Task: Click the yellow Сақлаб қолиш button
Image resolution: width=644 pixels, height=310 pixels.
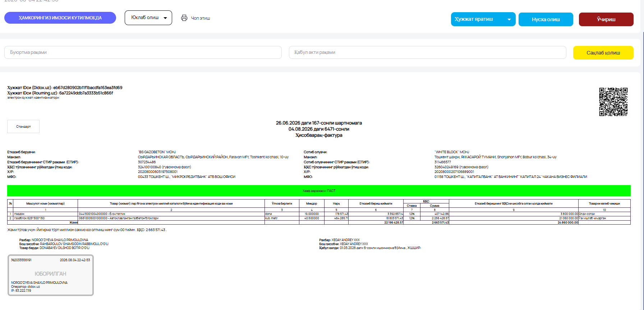Action: pos(603,53)
